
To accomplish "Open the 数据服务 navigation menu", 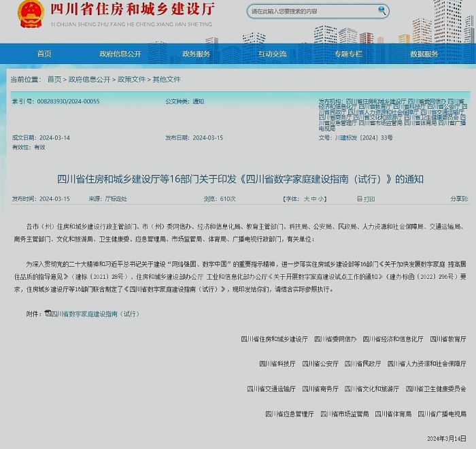I will tap(424, 54).
